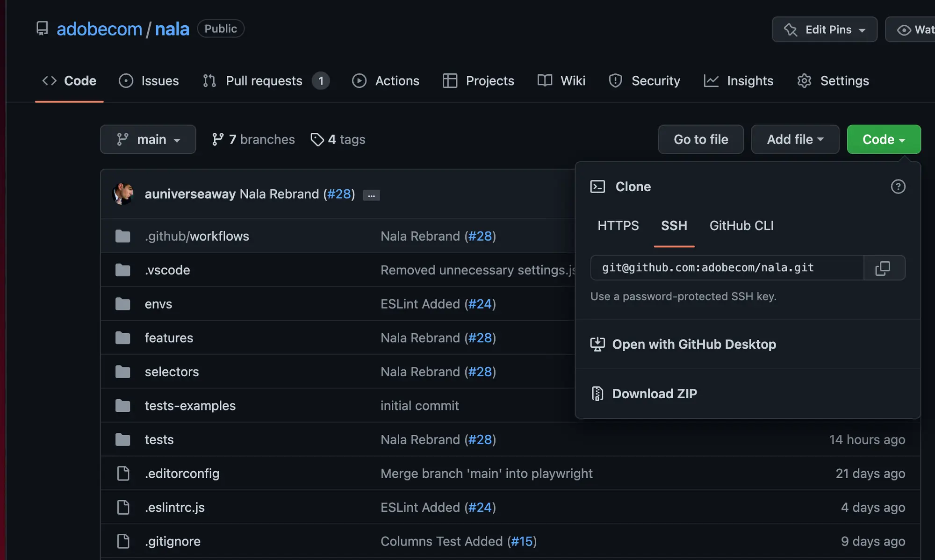Click the SSH tab in Clone panel

click(x=674, y=225)
